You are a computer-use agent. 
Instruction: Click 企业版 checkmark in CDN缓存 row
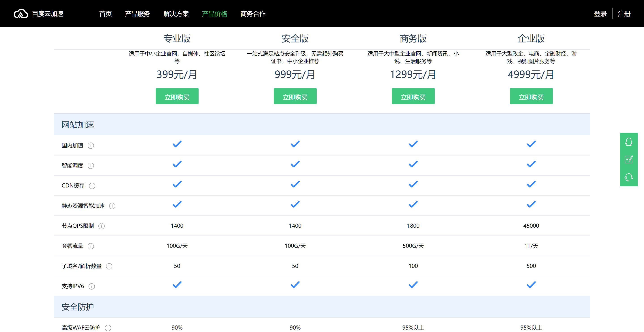tap(531, 184)
